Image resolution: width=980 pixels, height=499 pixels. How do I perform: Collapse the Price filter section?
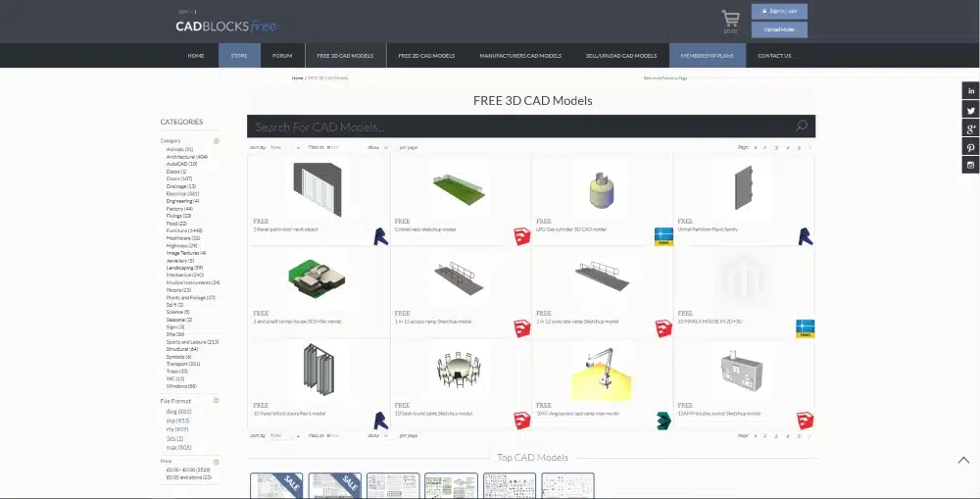point(217,462)
